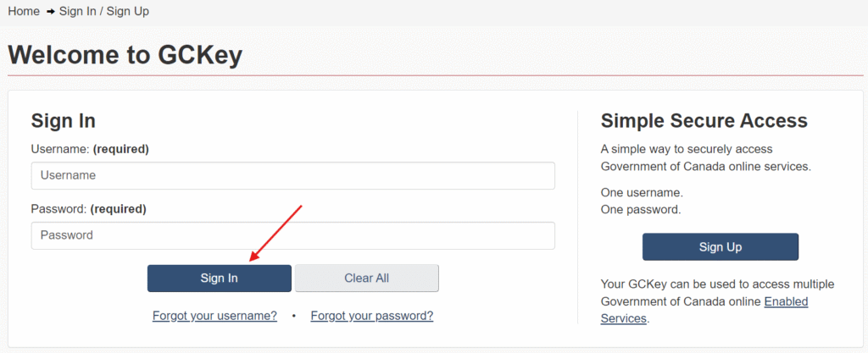The width and height of the screenshot is (868, 353).
Task: Submit credentials with the Sign In button
Action: 220,279
